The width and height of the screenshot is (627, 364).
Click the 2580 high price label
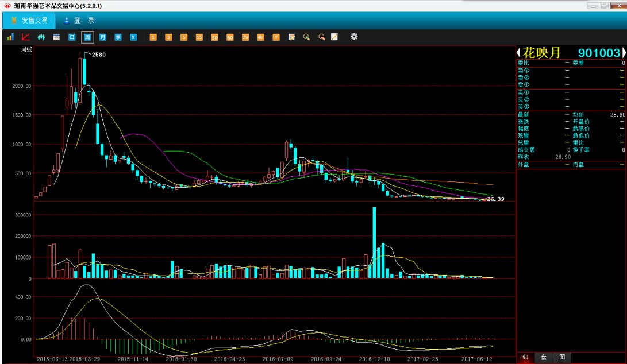pos(99,55)
